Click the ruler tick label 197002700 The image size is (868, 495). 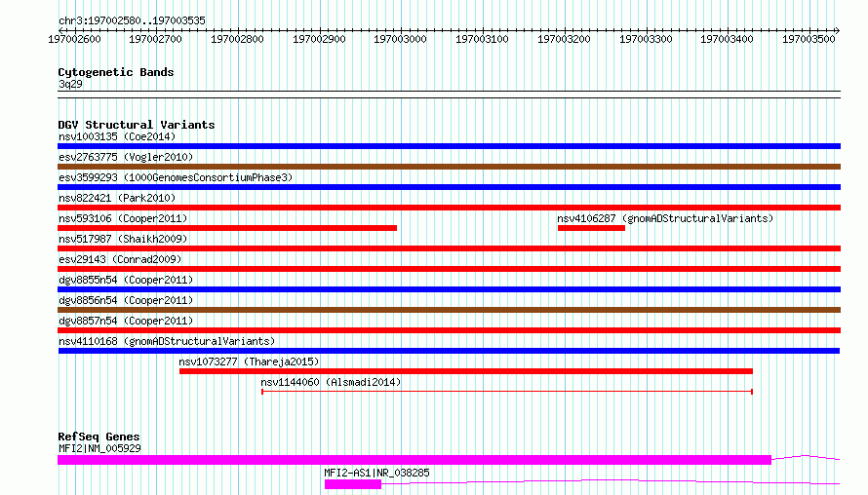155,39
